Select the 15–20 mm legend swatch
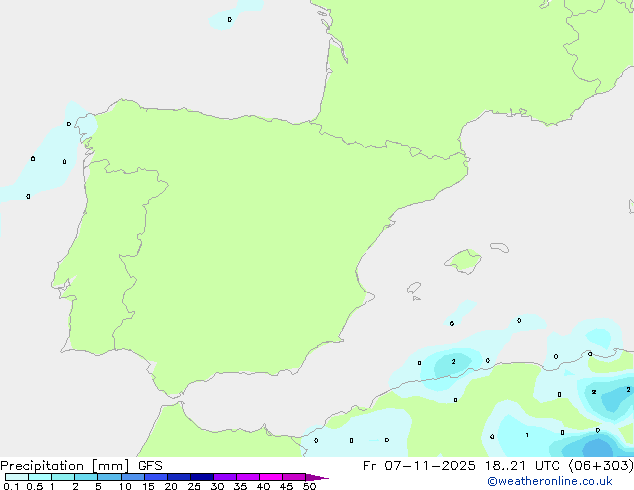This screenshot has height=490, width=634. (x=156, y=477)
